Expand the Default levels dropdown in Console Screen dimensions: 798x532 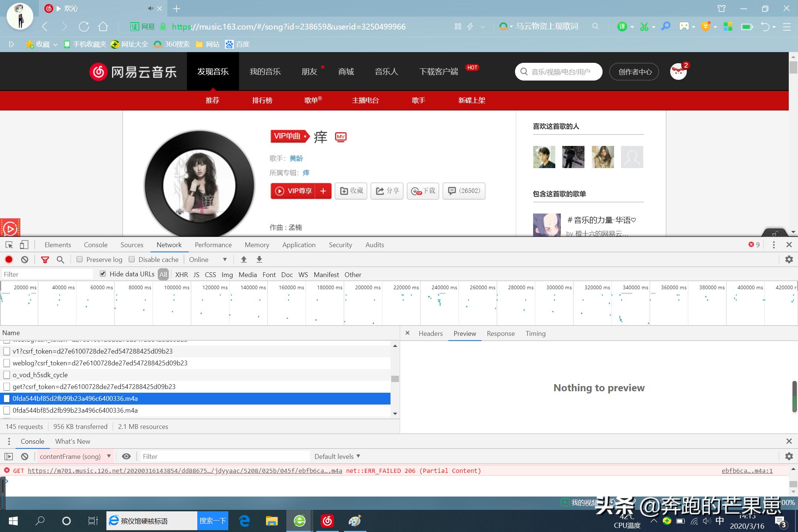[337, 456]
